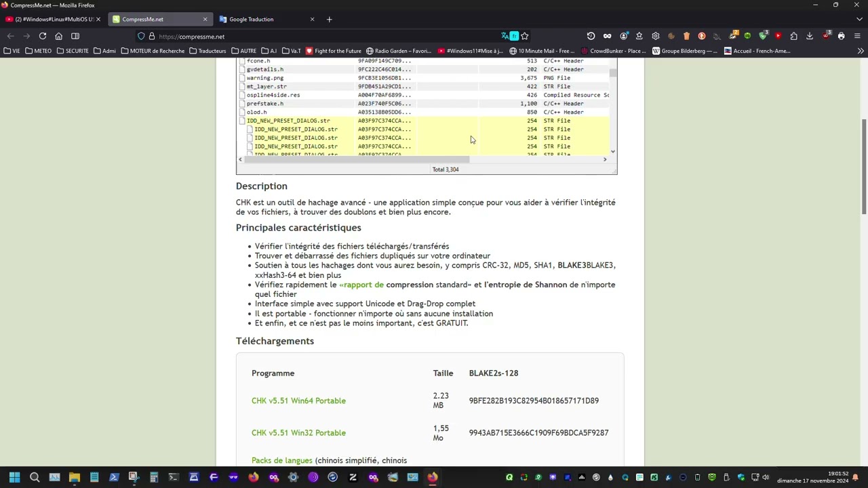Viewport: 868px width, 488px height.
Task: Open the A.I bookmarks folder
Action: 269,51
